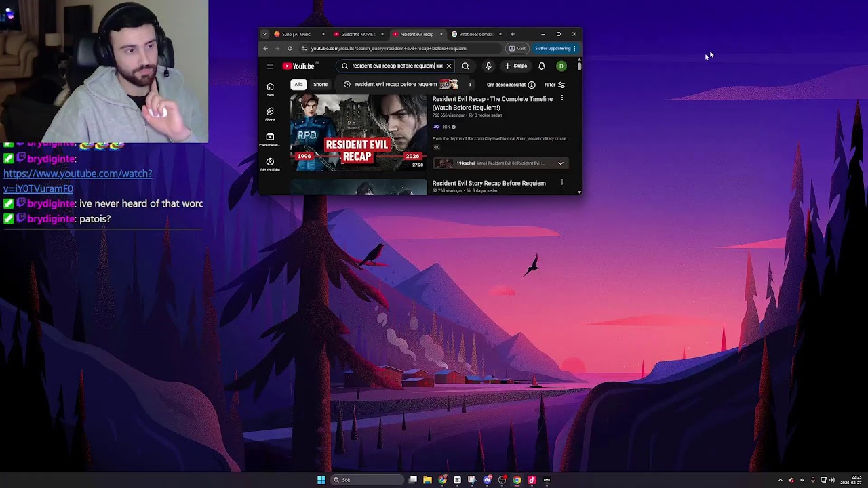Open Chrome from the taskbar
Viewport: 868px width, 488px height.
(x=517, y=480)
